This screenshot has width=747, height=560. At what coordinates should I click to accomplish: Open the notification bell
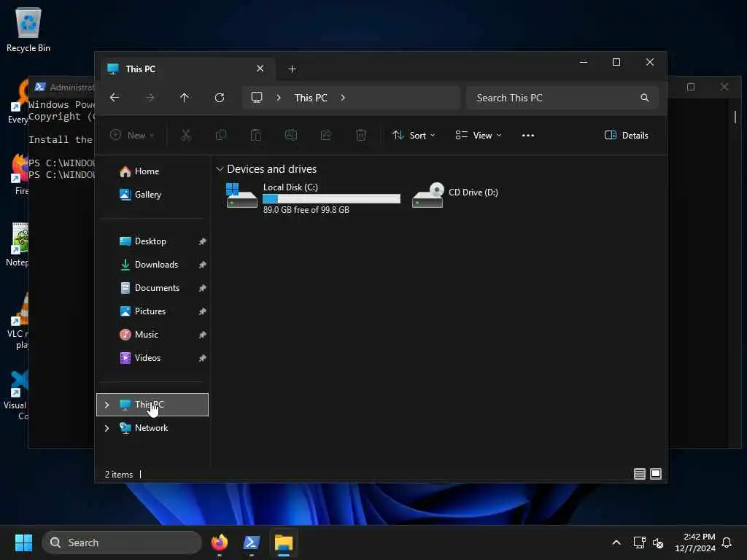coord(727,542)
